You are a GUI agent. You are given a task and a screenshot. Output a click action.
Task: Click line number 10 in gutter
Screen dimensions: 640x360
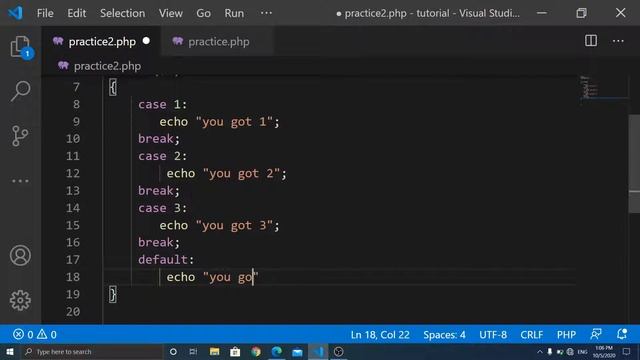click(x=73, y=139)
